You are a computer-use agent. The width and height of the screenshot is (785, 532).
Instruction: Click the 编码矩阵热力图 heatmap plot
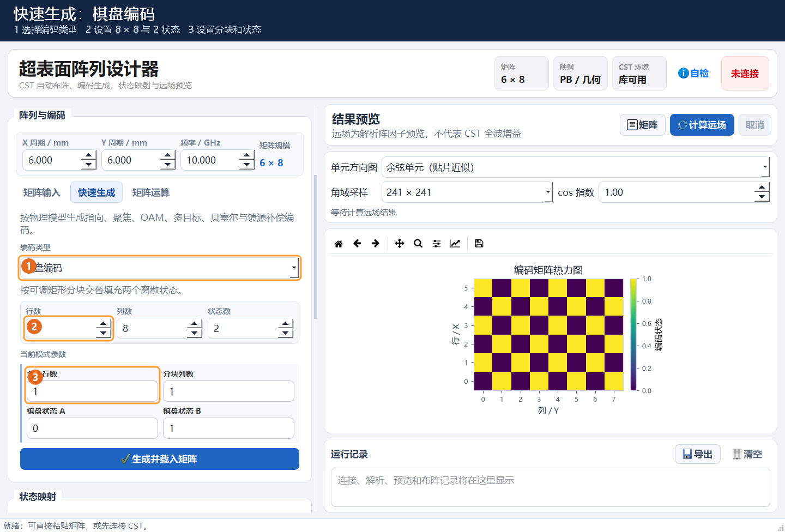[x=548, y=335]
